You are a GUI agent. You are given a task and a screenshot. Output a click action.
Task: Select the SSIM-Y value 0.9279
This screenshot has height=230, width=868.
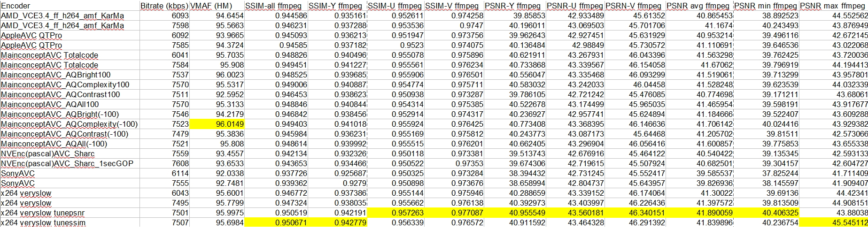coord(338,183)
